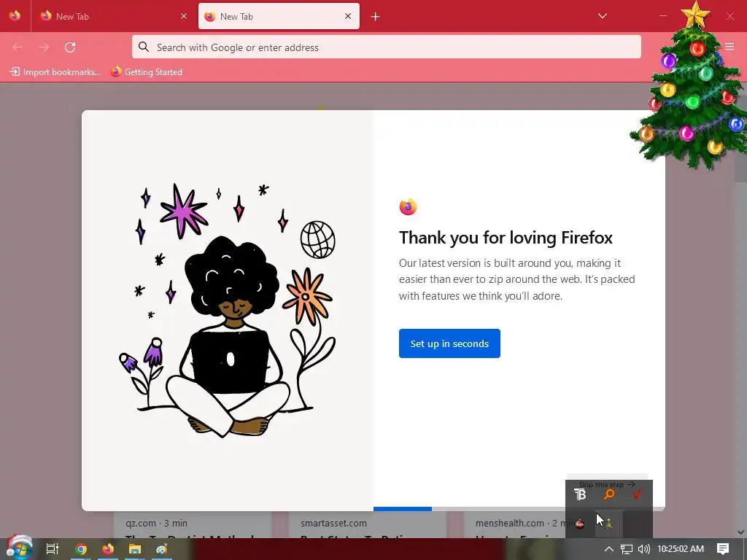Switch to the first New Tab
Viewport: 747px width, 560px height.
[x=113, y=16]
